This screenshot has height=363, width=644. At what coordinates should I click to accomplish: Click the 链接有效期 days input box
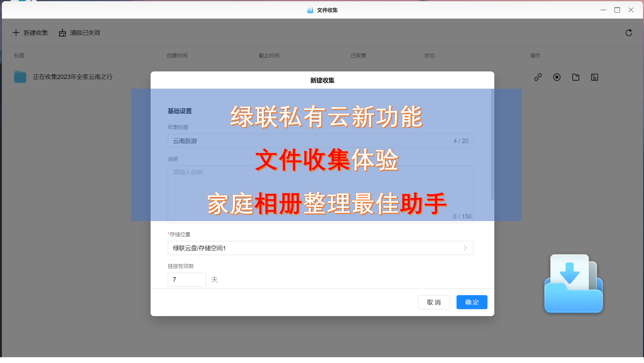tap(187, 280)
